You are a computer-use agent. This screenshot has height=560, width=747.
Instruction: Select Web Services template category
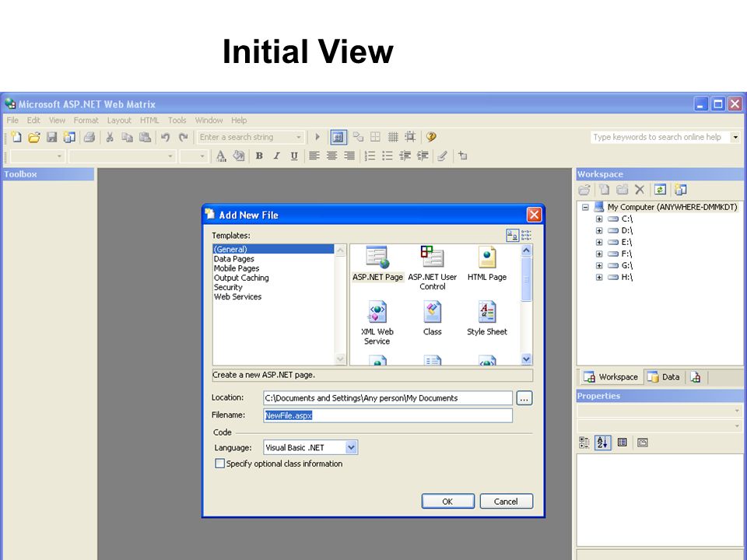(238, 296)
